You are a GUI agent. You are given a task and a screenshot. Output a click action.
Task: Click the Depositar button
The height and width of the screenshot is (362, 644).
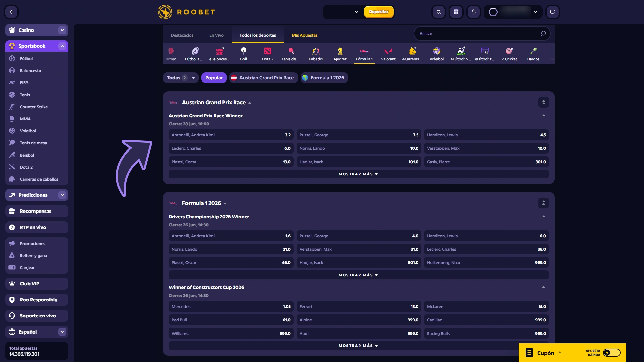[379, 12]
